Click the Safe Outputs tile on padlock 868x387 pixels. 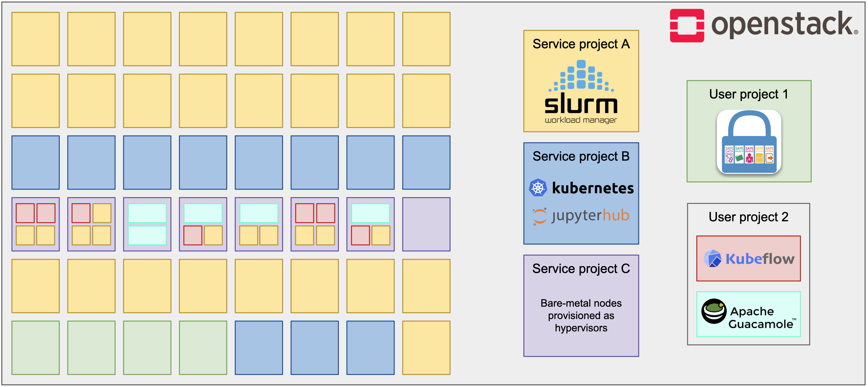(x=769, y=155)
